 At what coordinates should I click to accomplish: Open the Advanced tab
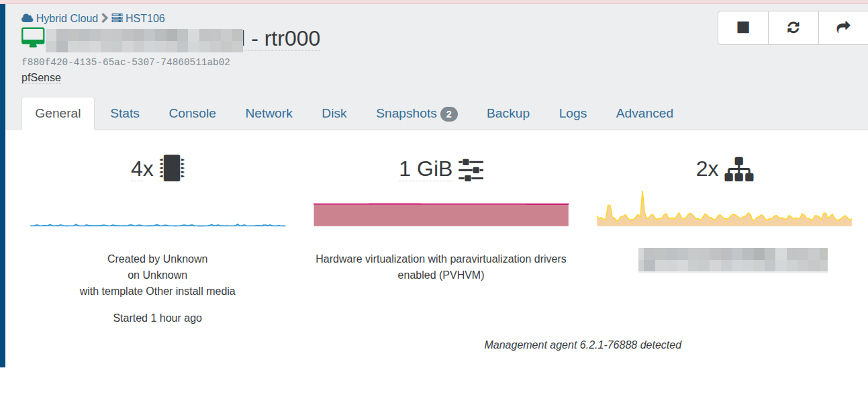pos(644,114)
